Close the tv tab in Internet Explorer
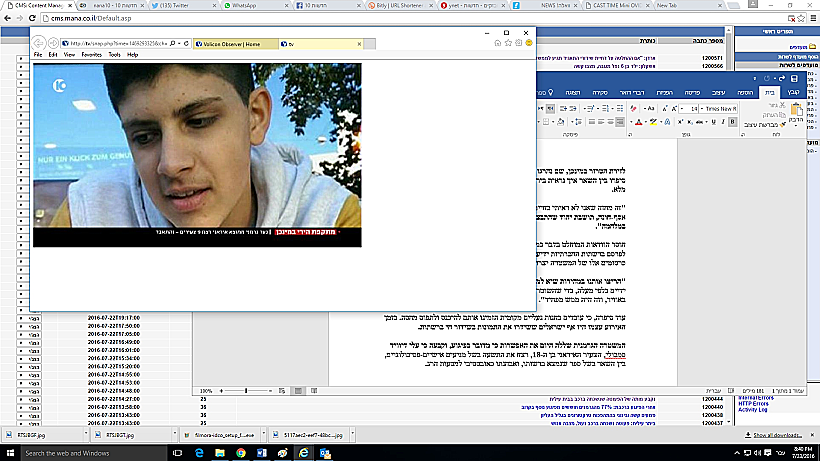820x461 pixels. [359, 44]
